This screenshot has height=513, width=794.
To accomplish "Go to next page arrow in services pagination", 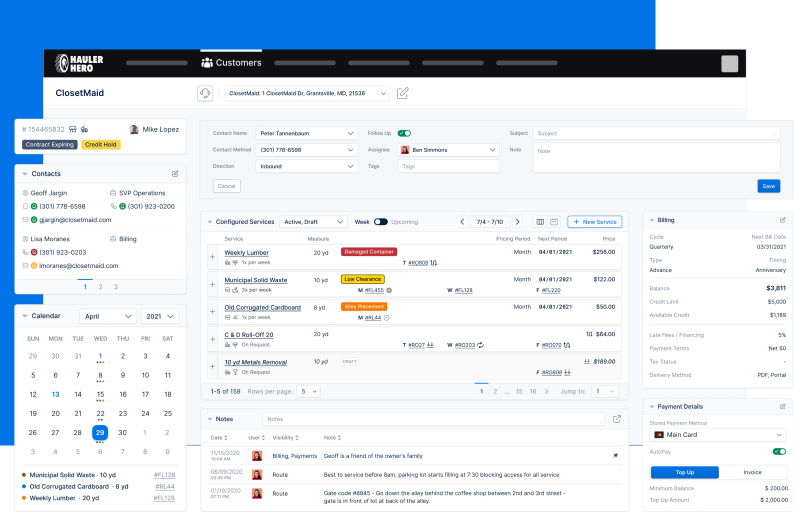I will 546,391.
